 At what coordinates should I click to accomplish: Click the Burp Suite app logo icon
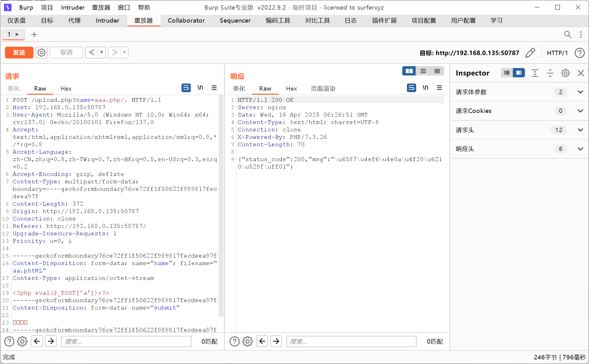(8, 7)
